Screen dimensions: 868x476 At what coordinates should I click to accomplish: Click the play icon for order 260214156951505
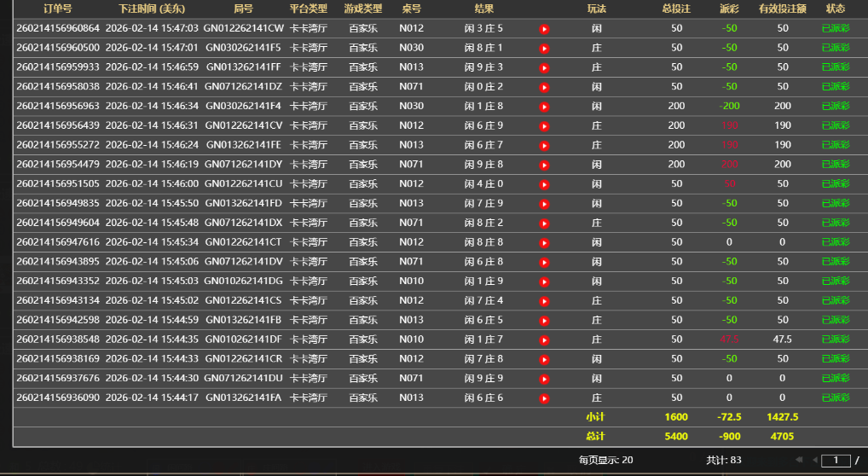coord(544,184)
